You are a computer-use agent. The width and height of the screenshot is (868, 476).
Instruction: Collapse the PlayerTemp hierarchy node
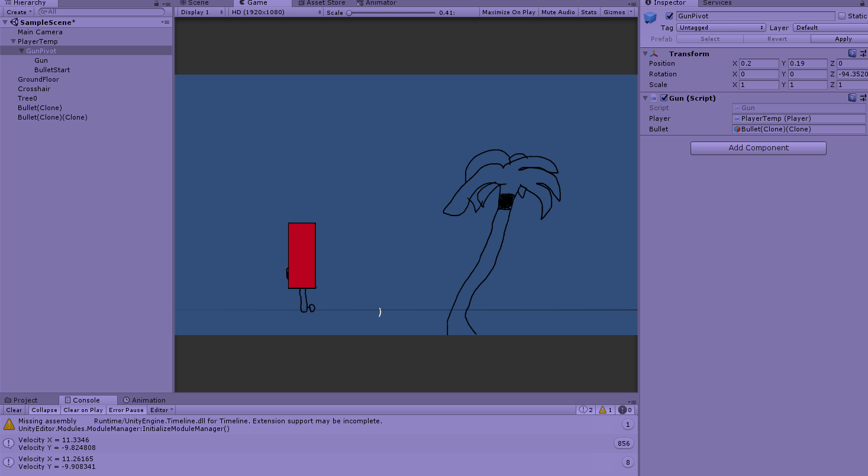click(x=13, y=41)
